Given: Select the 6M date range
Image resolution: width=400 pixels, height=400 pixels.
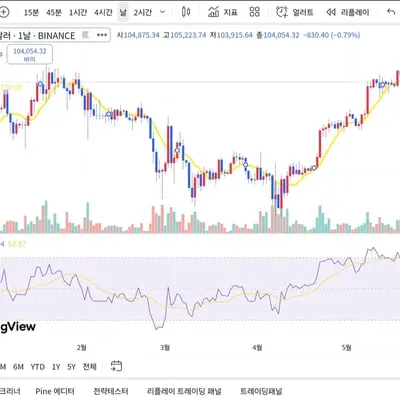Looking at the screenshot, I should click(18, 367).
